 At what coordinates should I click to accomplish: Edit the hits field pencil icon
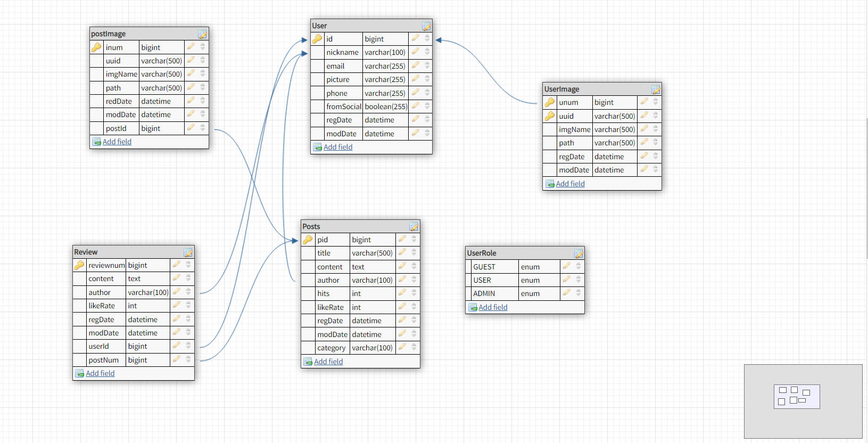(402, 293)
